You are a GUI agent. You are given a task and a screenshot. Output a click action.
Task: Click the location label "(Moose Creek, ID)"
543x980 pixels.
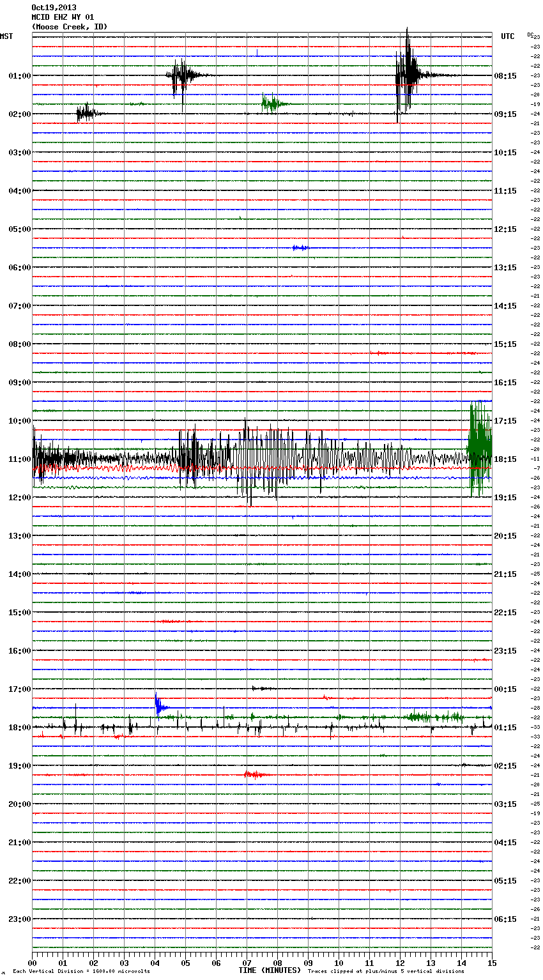70,27
